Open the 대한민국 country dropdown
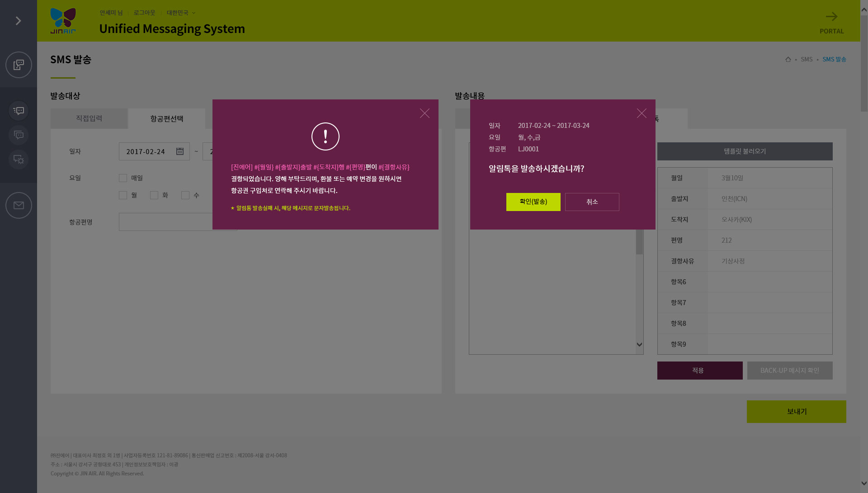Image resolution: width=868 pixels, height=493 pixels. [x=181, y=13]
